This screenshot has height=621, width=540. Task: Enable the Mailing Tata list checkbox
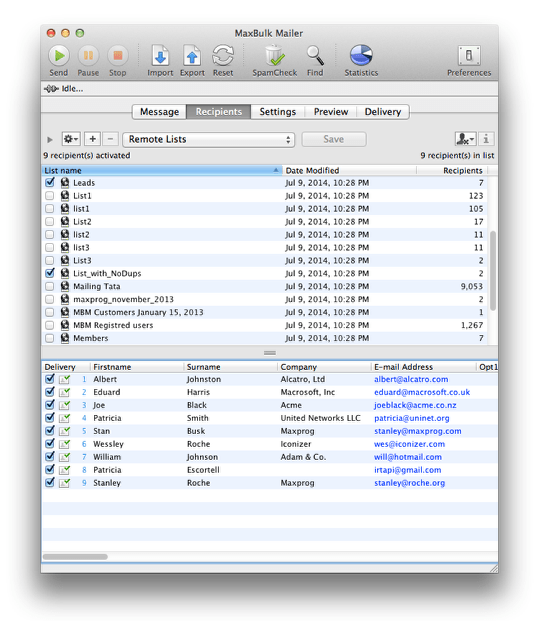click(x=50, y=286)
